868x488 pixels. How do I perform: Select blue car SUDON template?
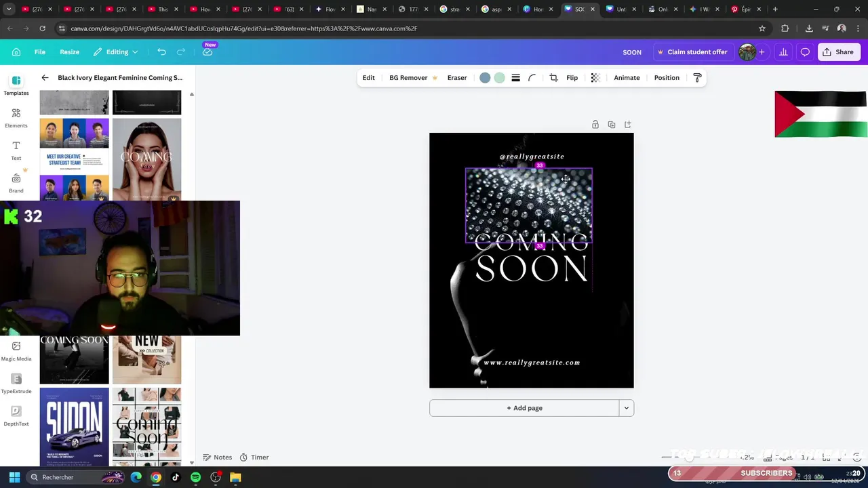pyautogui.click(x=74, y=427)
